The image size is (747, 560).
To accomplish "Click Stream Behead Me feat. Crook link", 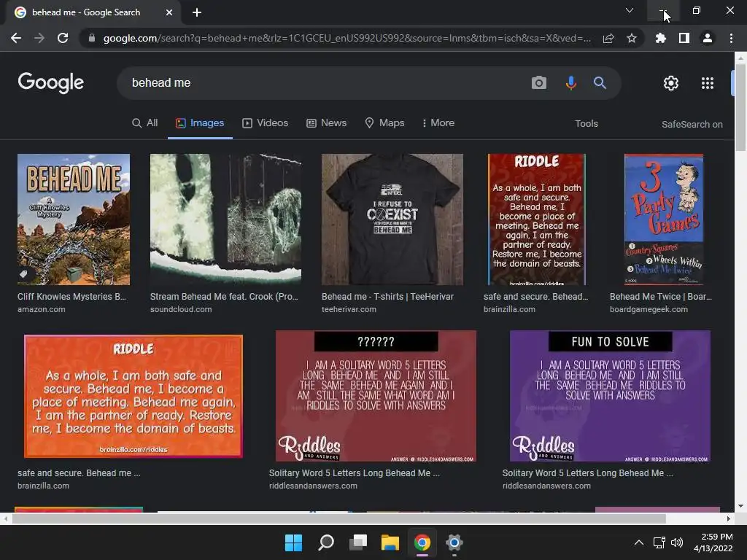I will (x=224, y=296).
